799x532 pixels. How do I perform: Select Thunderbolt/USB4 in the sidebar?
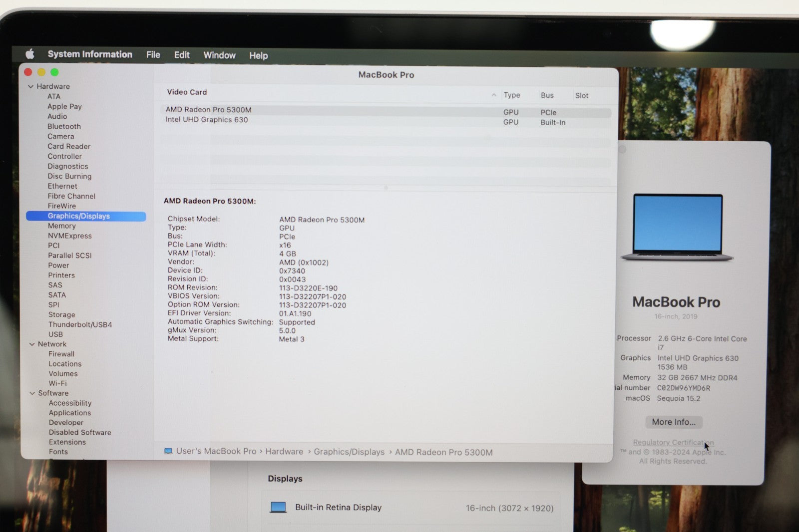[x=80, y=324]
